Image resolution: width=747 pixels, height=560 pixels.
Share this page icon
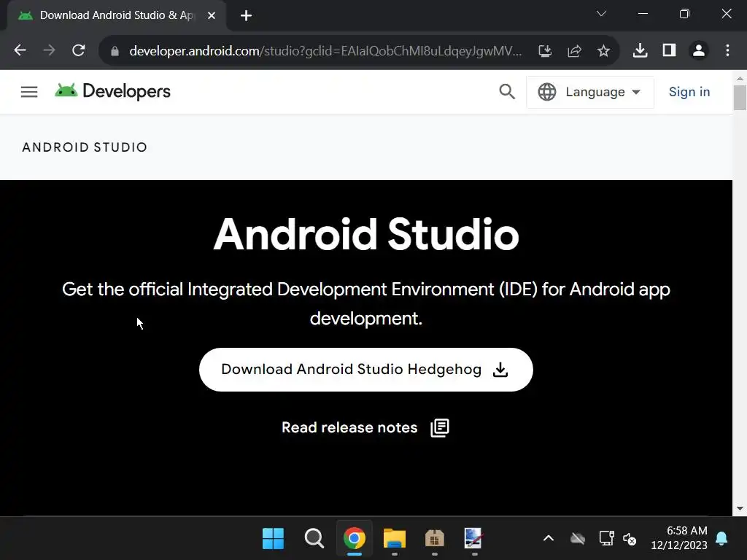pos(575,50)
